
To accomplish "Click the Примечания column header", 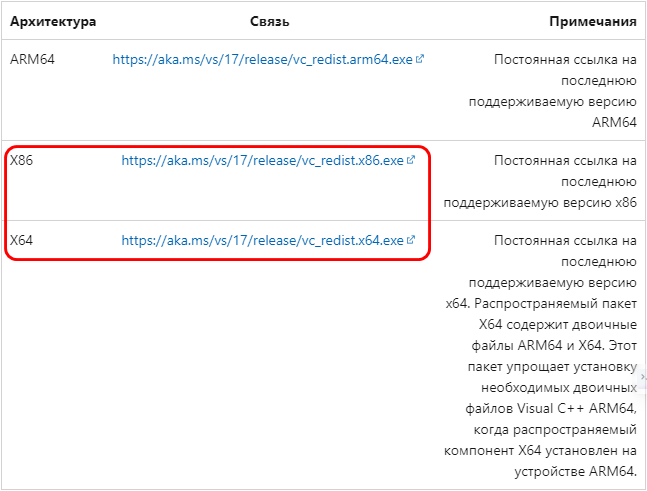I will (593, 21).
